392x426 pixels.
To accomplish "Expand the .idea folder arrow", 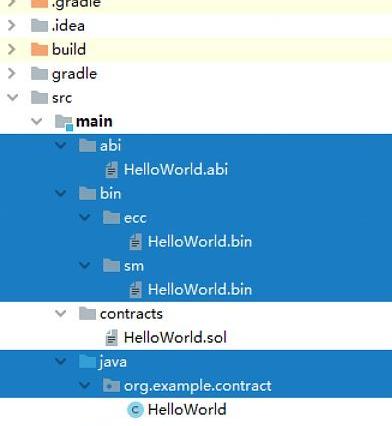I will (x=12, y=25).
